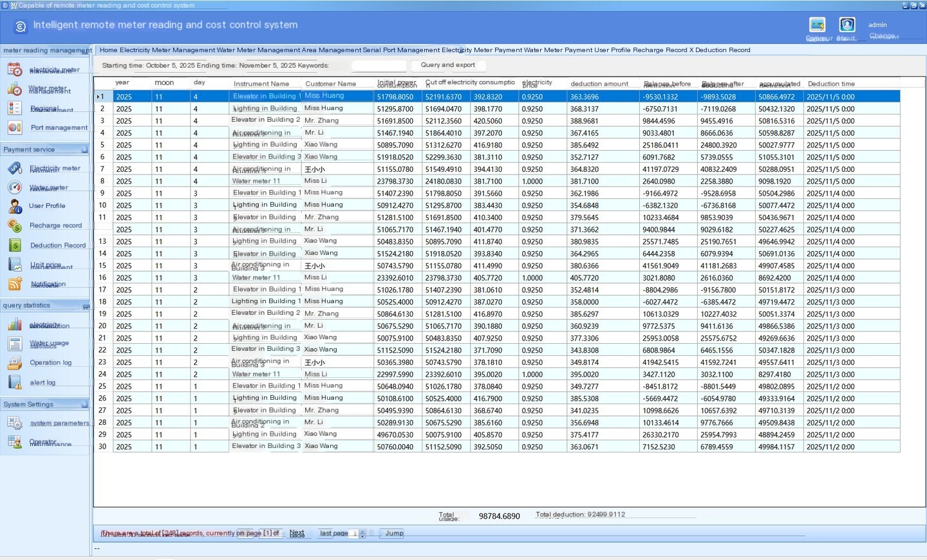
Task: Open Water meter payment gauge icon
Action: [x=14, y=187]
